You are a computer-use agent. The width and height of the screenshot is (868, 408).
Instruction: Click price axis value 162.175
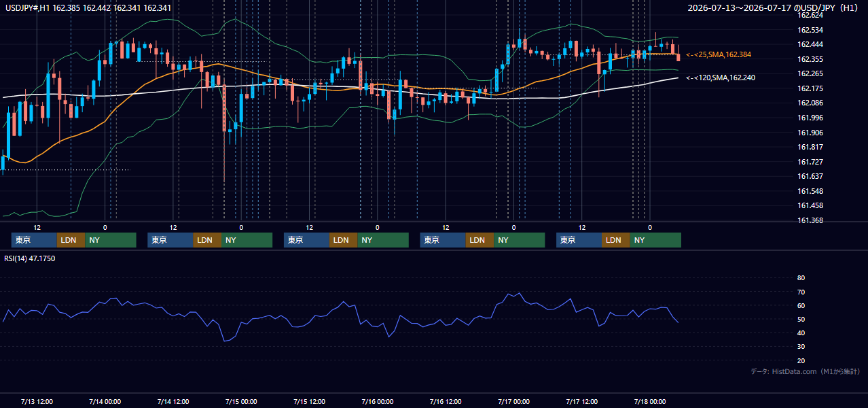pyautogui.click(x=810, y=88)
